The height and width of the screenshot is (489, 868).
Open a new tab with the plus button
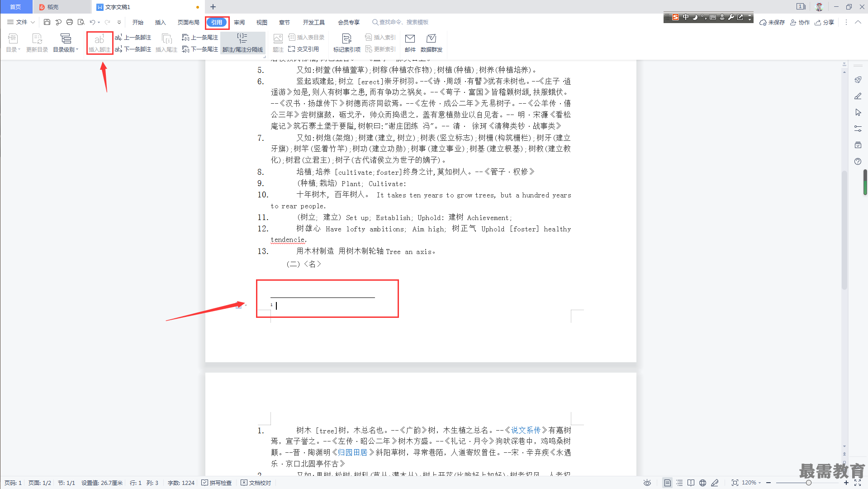[213, 7]
